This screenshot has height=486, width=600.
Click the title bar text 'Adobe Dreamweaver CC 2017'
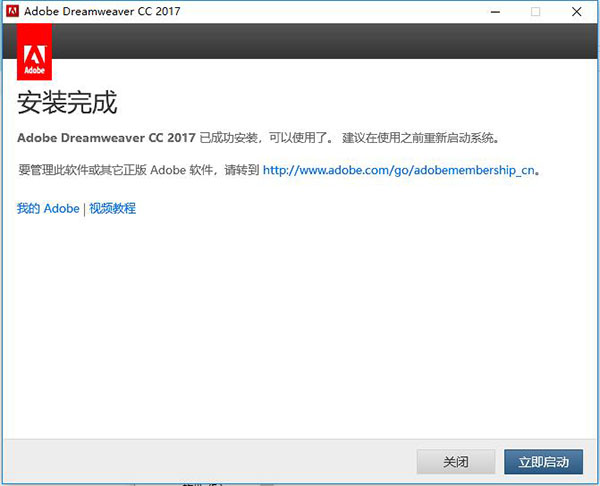coord(102,11)
